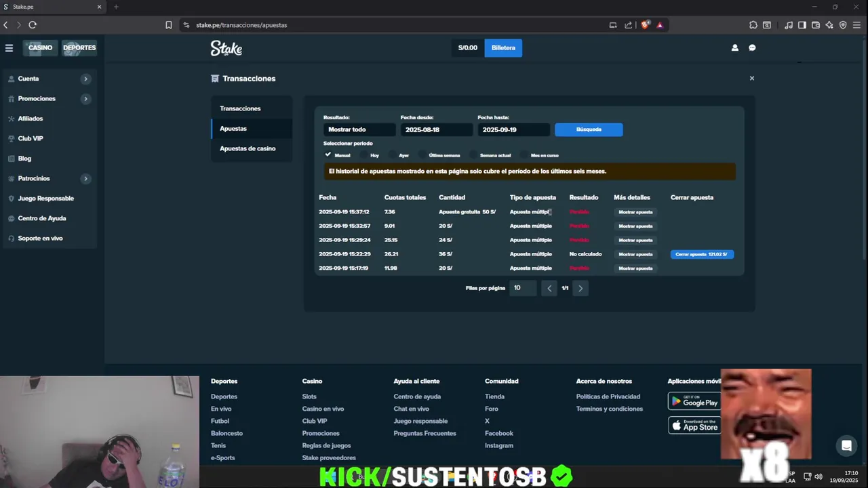The width and height of the screenshot is (868, 488).
Task: Click the blue Búsqueda button
Action: coord(589,129)
